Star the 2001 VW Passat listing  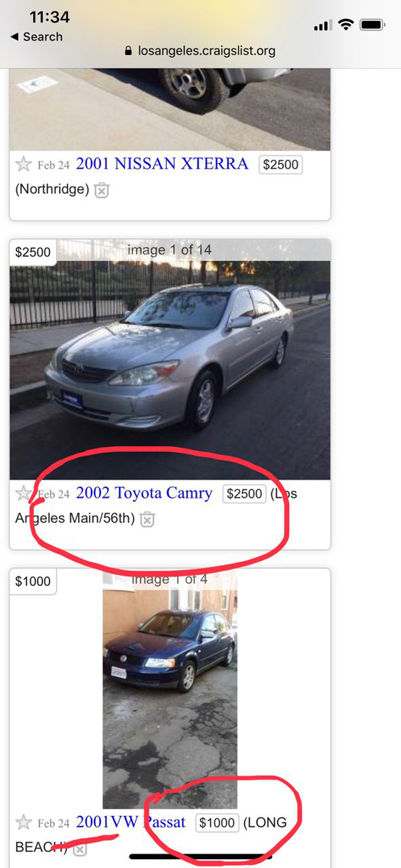tap(24, 822)
